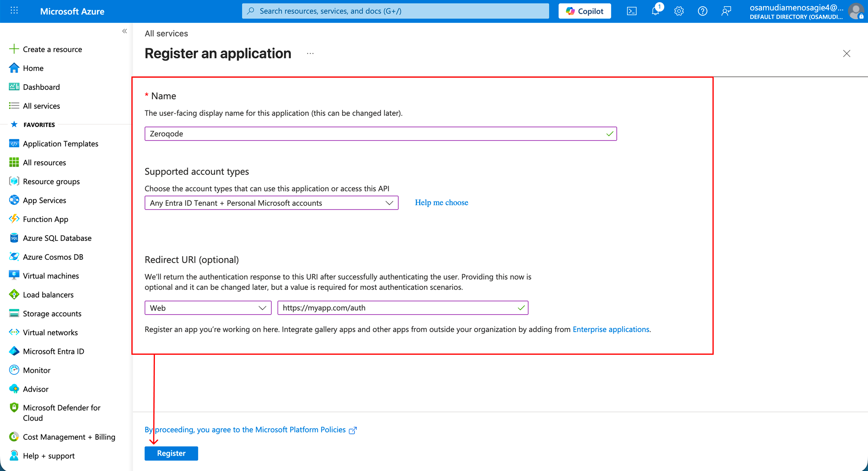Open Azure Cosmos DB favorite

pos(53,257)
